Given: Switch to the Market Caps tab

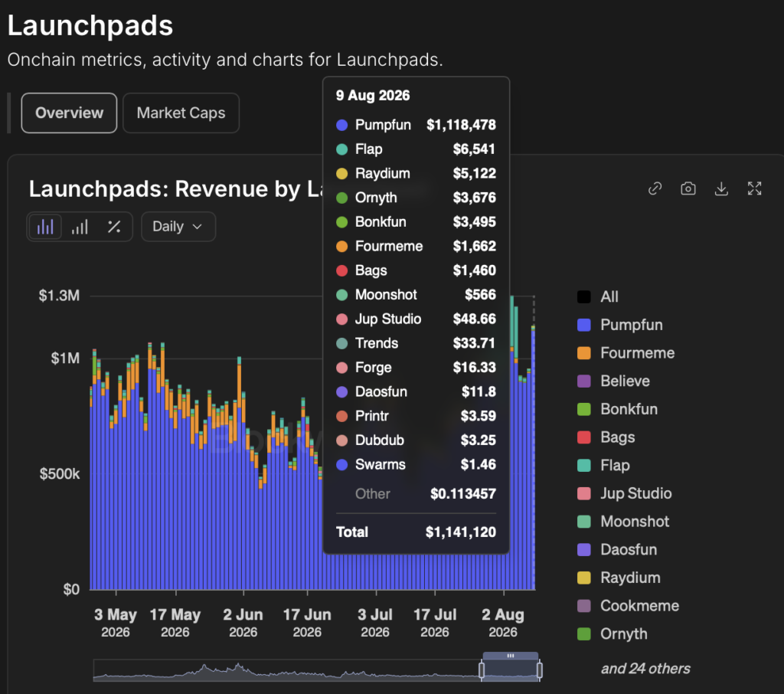Looking at the screenshot, I should pyautogui.click(x=181, y=113).
